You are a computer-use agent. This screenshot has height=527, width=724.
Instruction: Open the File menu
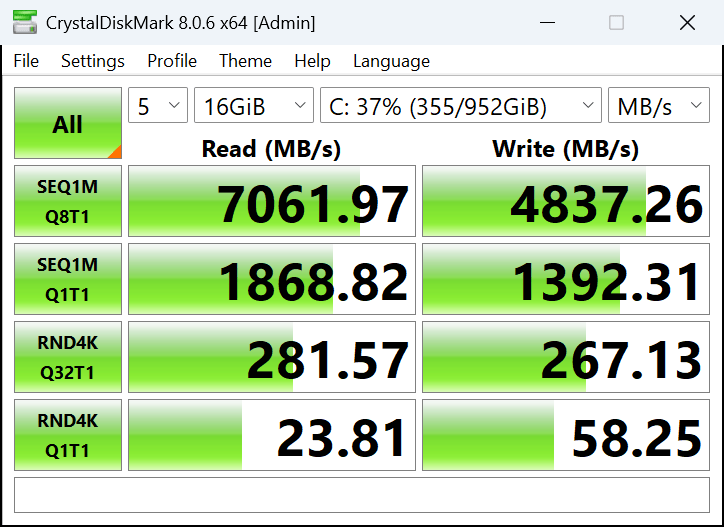tap(26, 61)
